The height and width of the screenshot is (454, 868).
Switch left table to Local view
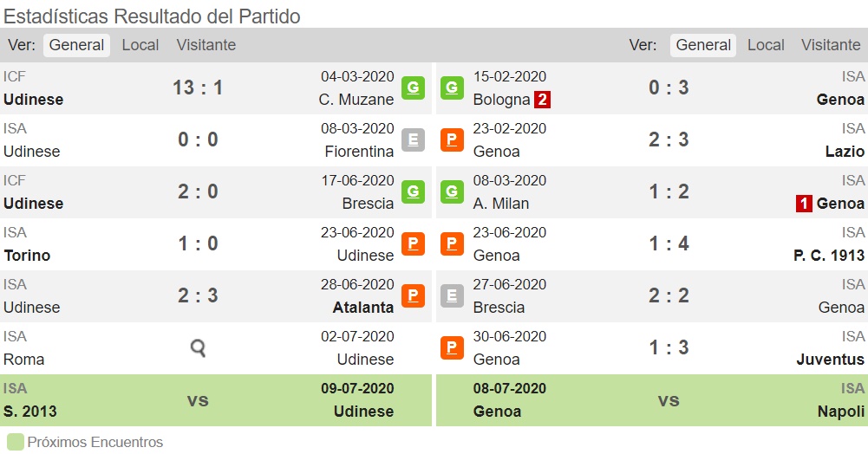pyautogui.click(x=140, y=45)
